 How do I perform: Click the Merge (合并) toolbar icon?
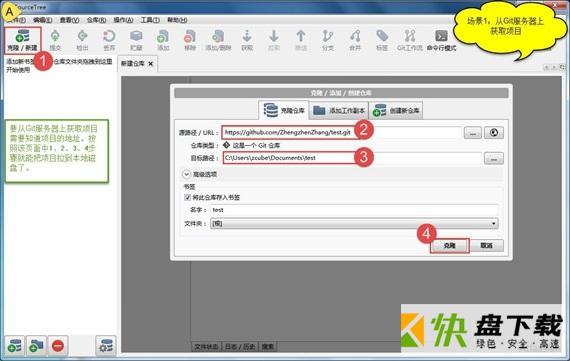[355, 40]
